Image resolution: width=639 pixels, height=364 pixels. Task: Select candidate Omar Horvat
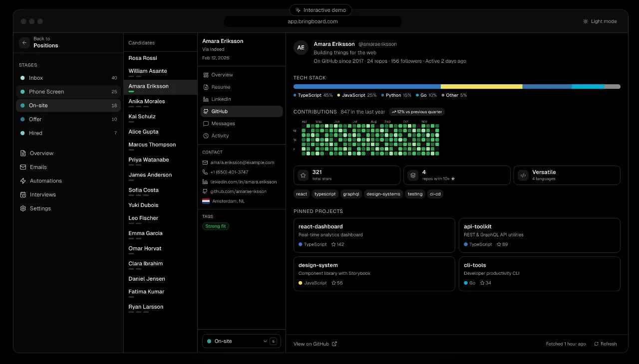click(x=160, y=250)
